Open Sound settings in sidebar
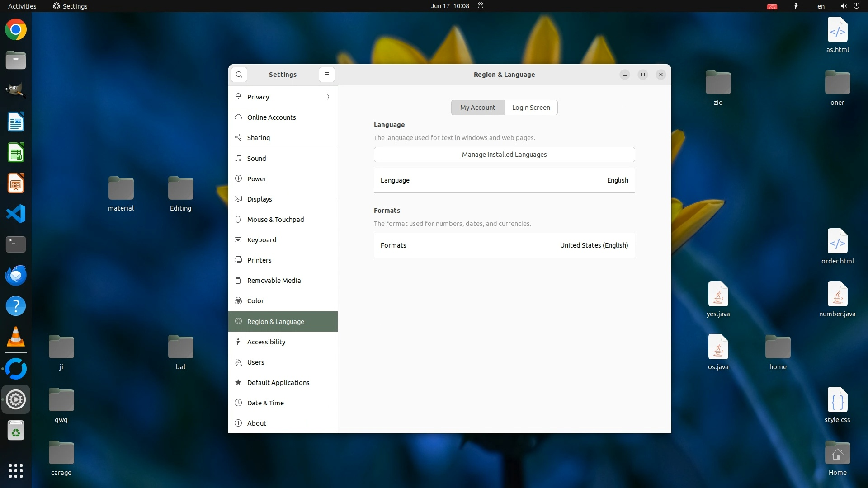This screenshot has height=488, width=868. pyautogui.click(x=256, y=159)
